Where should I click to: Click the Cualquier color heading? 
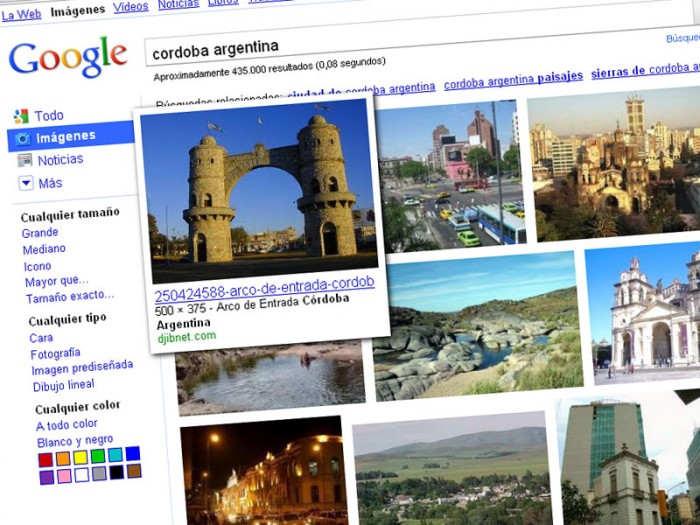click(78, 408)
